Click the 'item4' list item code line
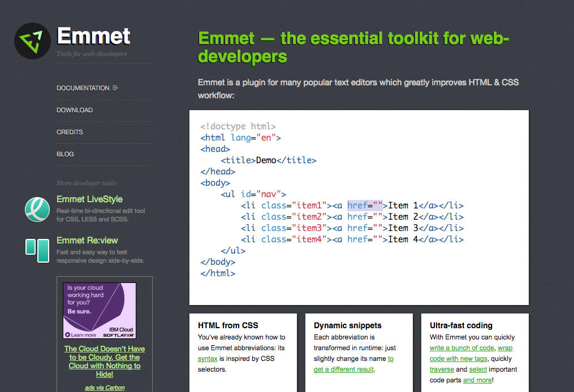 352,239
